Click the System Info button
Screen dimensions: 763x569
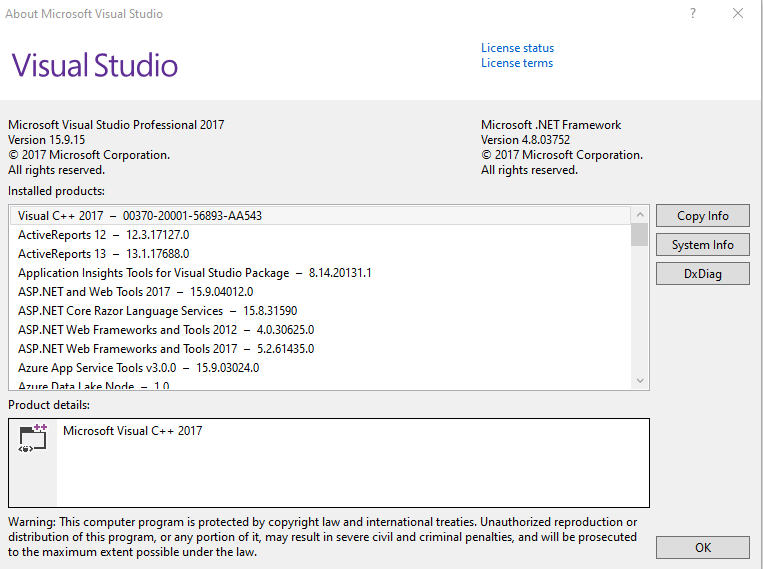703,245
